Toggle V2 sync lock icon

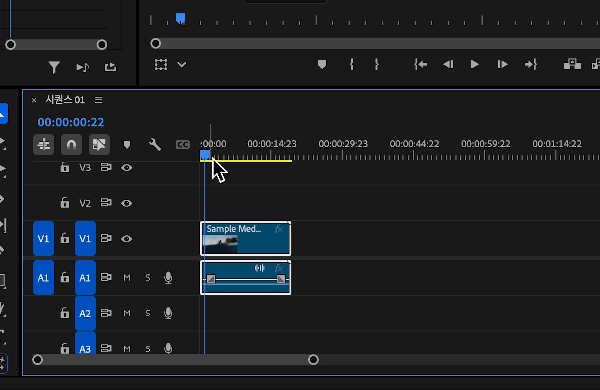tap(106, 202)
